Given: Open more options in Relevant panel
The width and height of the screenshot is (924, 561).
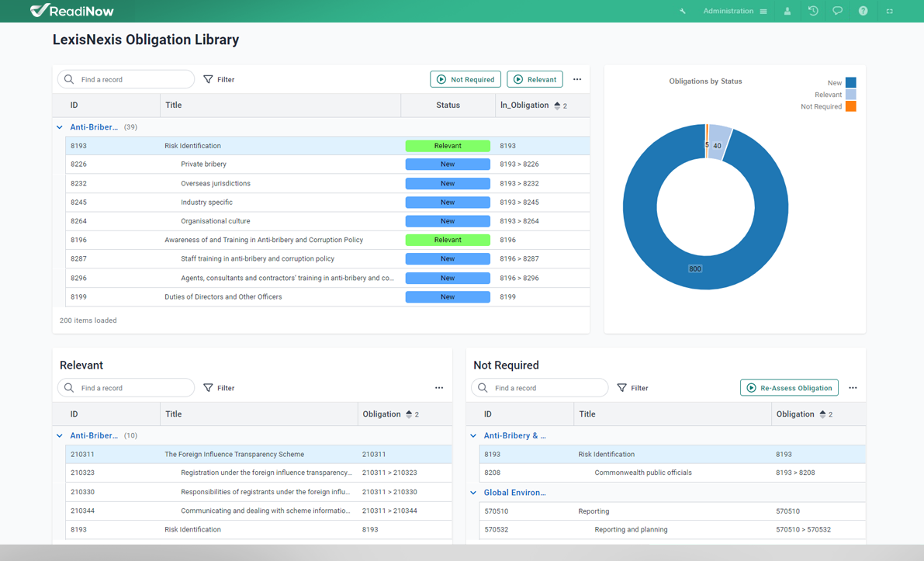Looking at the screenshot, I should pos(439,388).
